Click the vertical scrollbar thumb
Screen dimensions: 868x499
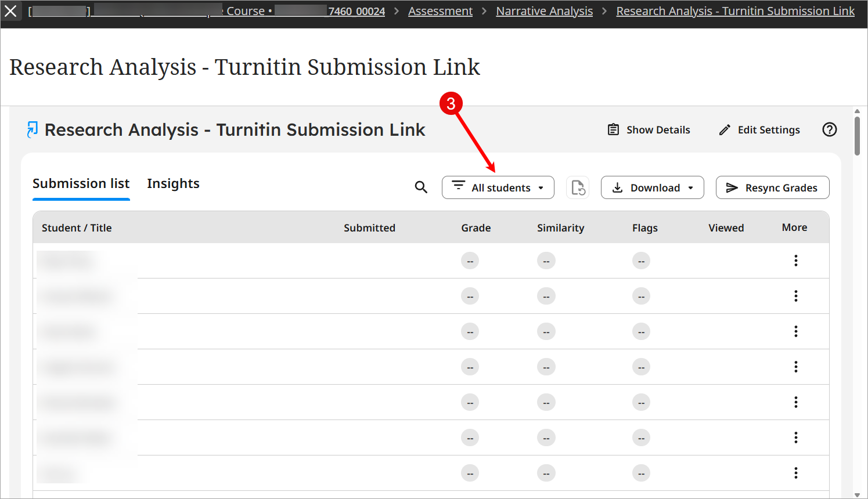857,136
